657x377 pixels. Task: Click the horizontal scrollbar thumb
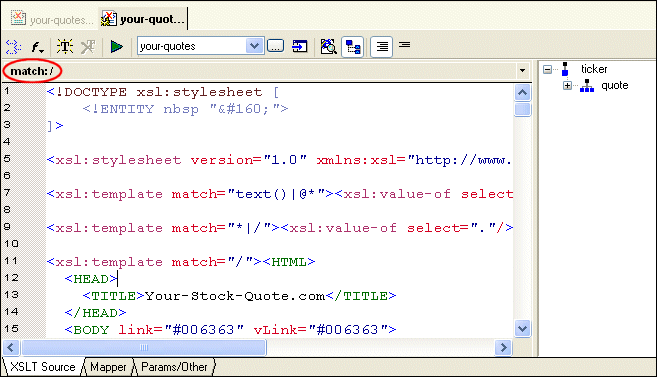[x=144, y=347]
